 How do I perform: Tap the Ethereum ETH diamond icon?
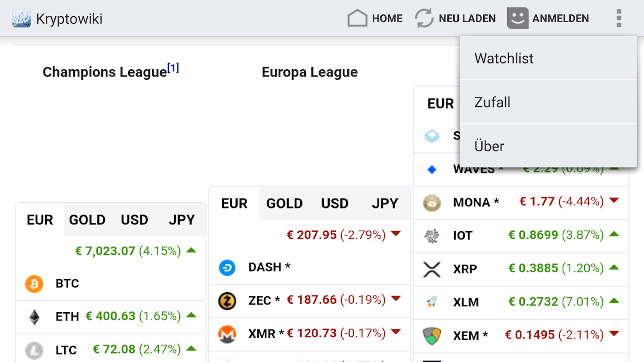tap(34, 317)
